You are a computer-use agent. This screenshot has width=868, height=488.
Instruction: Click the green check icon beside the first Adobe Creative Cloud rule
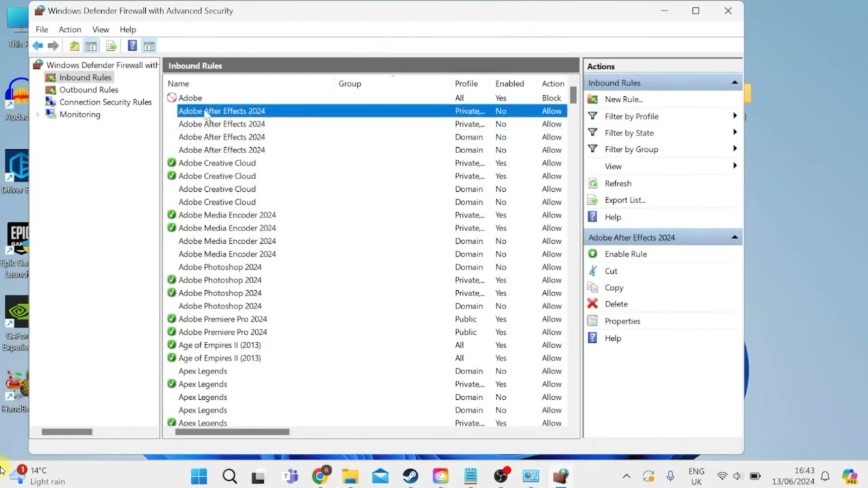(x=172, y=163)
